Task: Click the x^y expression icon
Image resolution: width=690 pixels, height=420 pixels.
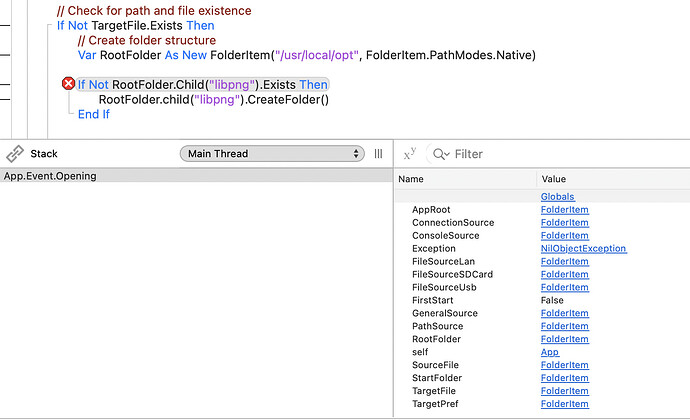Action: tap(410, 154)
